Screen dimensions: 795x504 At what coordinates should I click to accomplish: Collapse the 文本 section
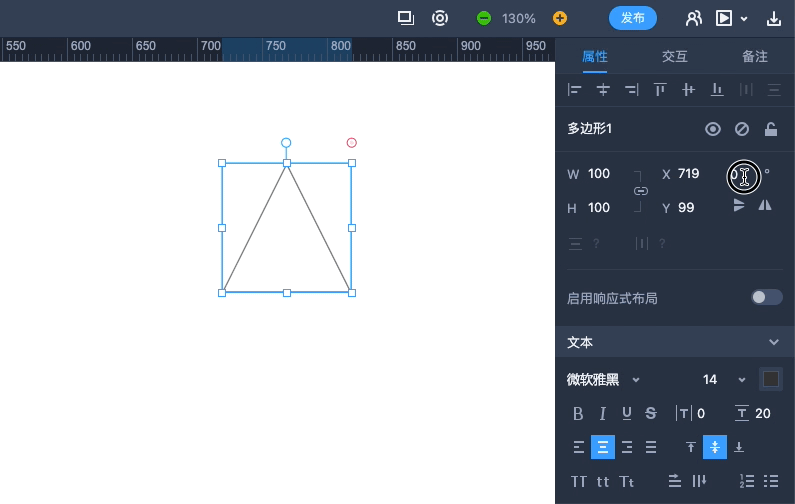[x=773, y=342]
